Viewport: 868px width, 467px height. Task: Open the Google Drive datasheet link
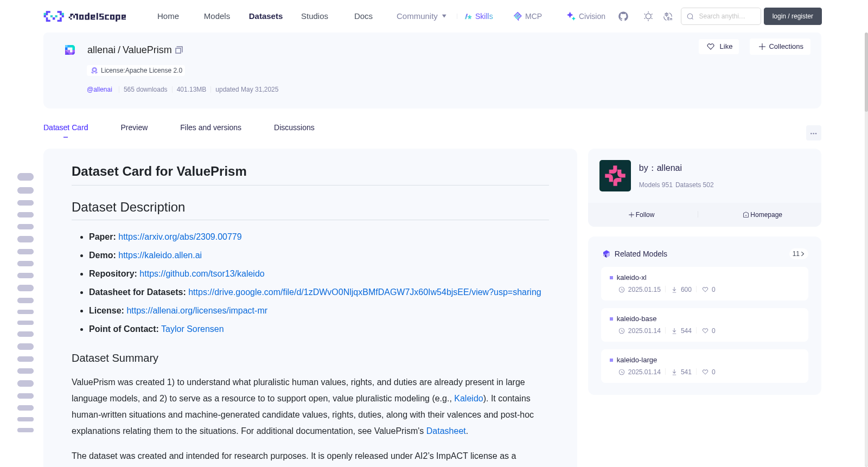tap(365, 292)
